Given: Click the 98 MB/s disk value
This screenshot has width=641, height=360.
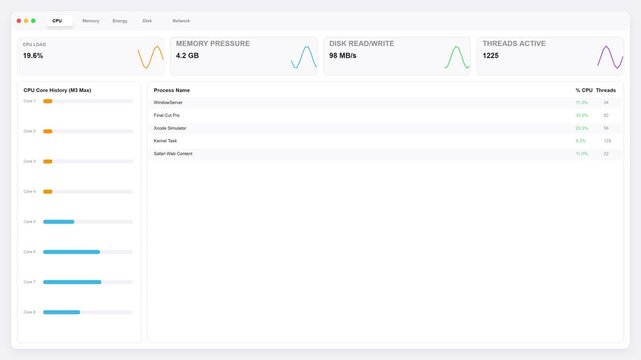Looking at the screenshot, I should point(343,56).
